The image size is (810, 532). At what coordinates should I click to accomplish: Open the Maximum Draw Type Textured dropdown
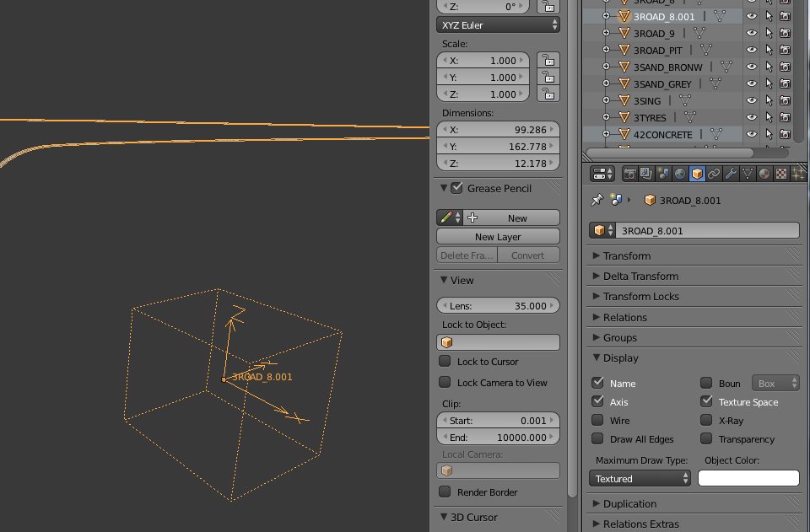(640, 478)
